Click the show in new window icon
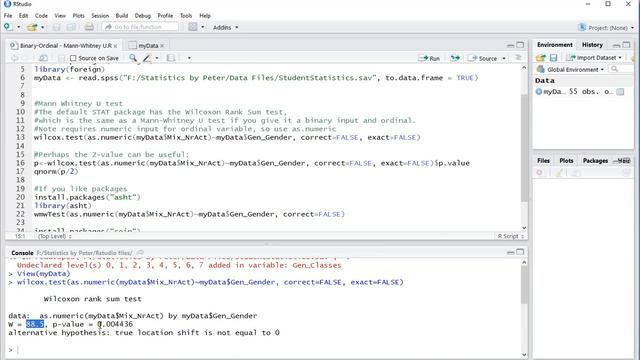Image resolution: width=640 pixels, height=360 pixels. pos(43,58)
